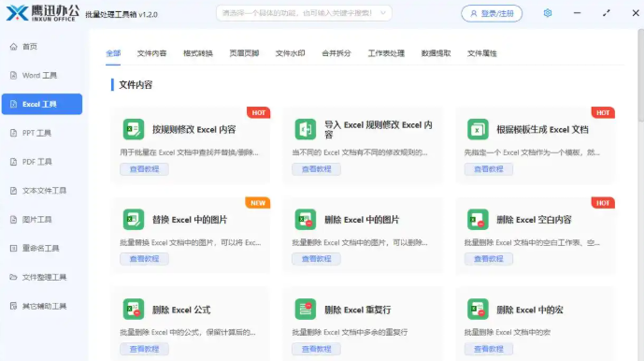This screenshot has height=361, width=644.
Task: 查看教程 for 根据模板生成 Excel 文档
Action: click(488, 169)
